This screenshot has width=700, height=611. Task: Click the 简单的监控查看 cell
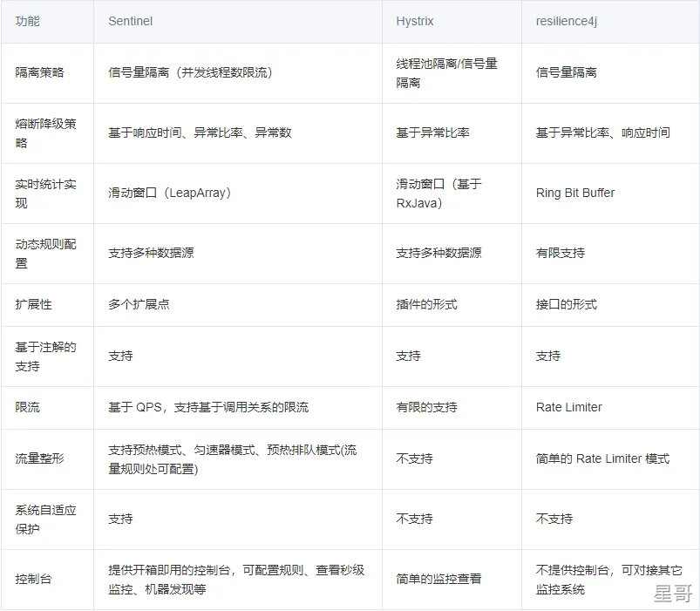tap(438, 579)
